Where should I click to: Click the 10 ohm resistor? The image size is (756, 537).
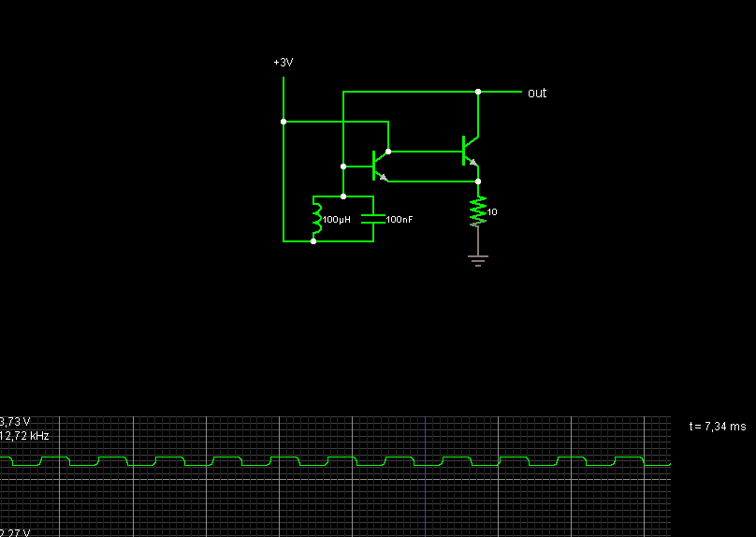478,211
